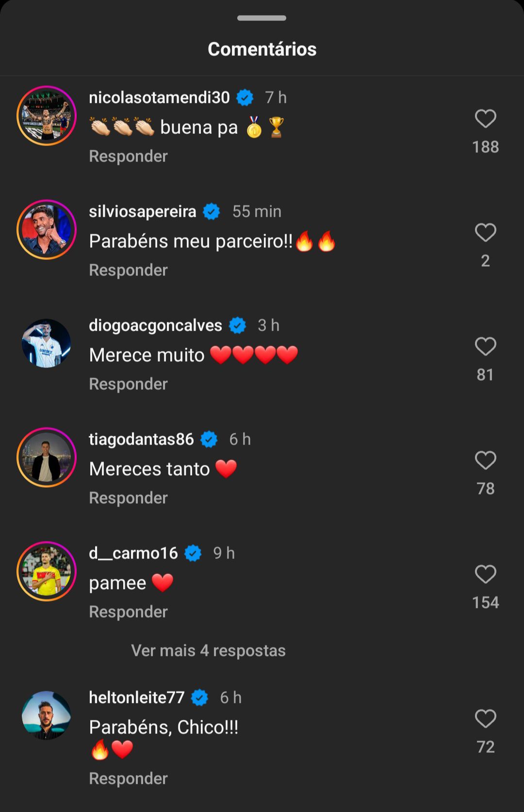The image size is (524, 812).
Task: Like silviosapereira's comment with the heart icon
Action: (x=485, y=233)
